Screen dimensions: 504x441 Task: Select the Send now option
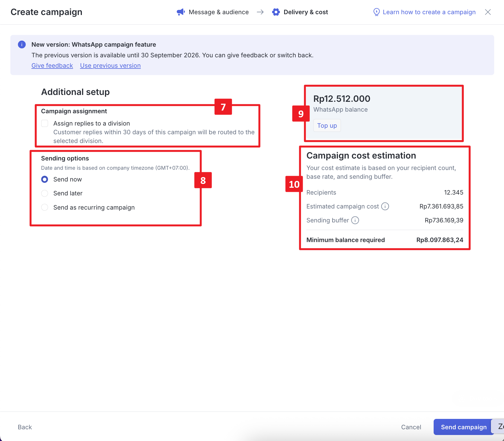point(45,179)
